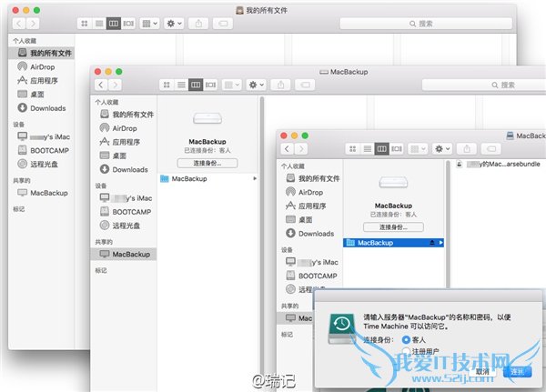
Task: Open AirDrop in back window sidebar
Action: 42,66
